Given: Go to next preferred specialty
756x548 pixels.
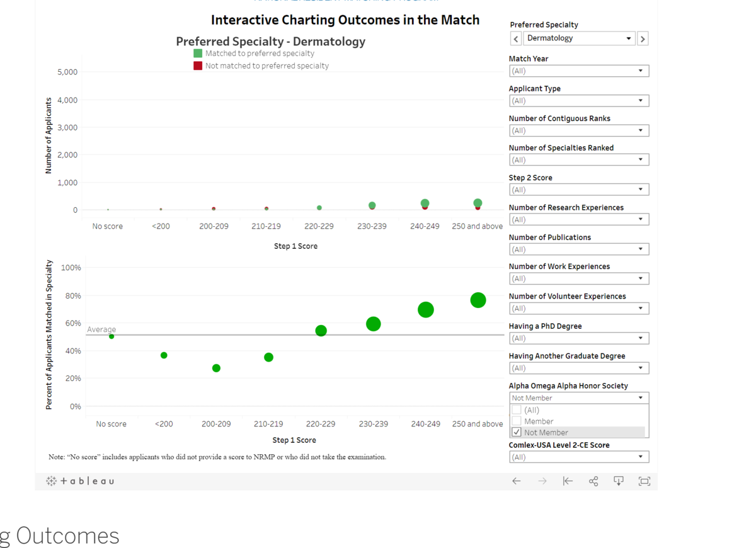Looking at the screenshot, I should pos(643,39).
